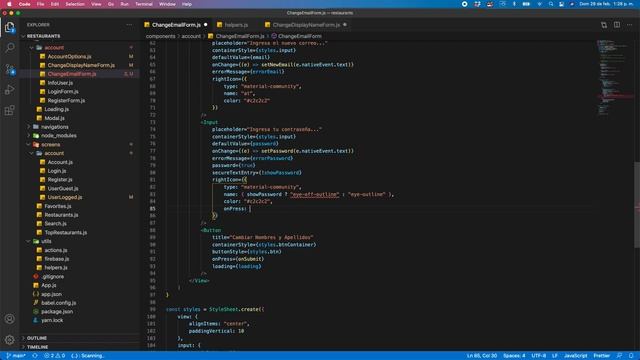Image resolution: width=640 pixels, height=360 pixels.
Task: Open LoginForm.js file
Action: click(x=63, y=92)
